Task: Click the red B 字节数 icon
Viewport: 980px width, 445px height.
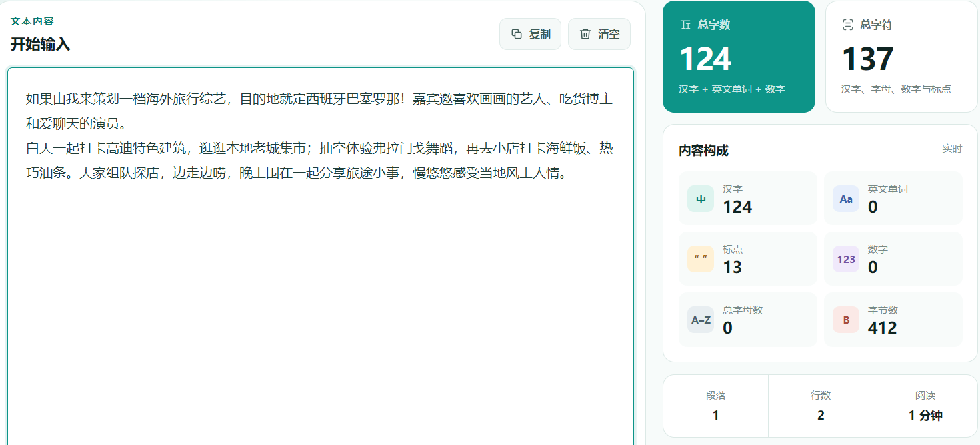Action: (x=846, y=320)
